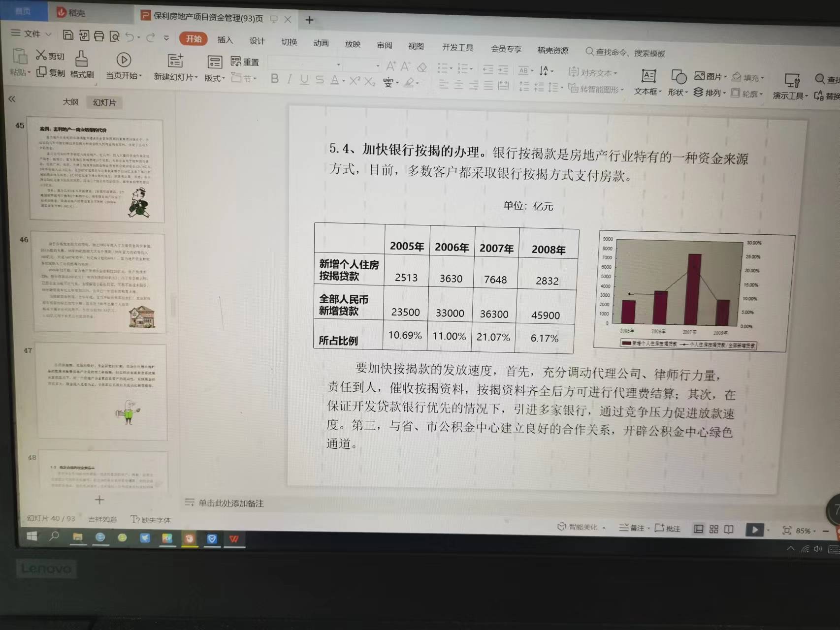This screenshot has width=840, height=630.
Task: Select slide 46 thumbnail
Action: pyautogui.click(x=99, y=282)
